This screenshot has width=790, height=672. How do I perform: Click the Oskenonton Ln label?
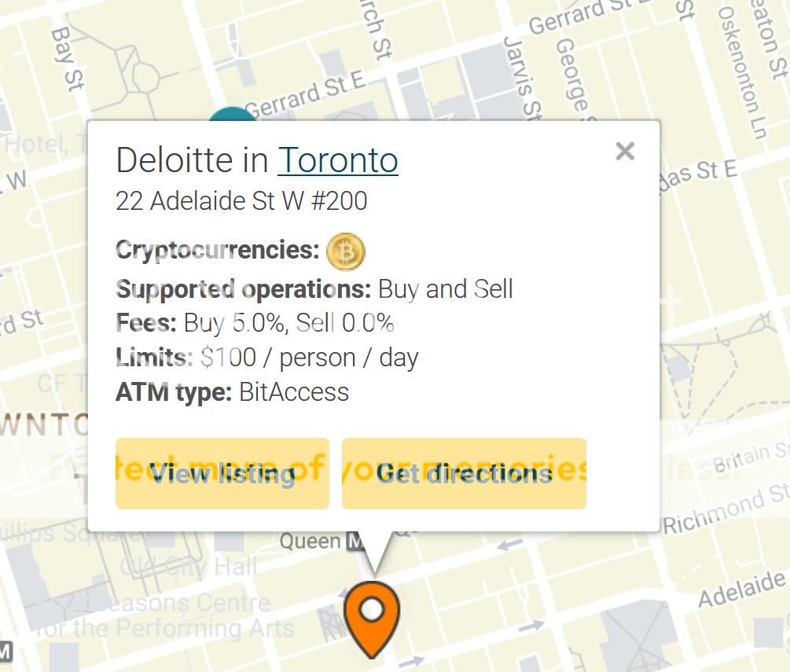742,72
